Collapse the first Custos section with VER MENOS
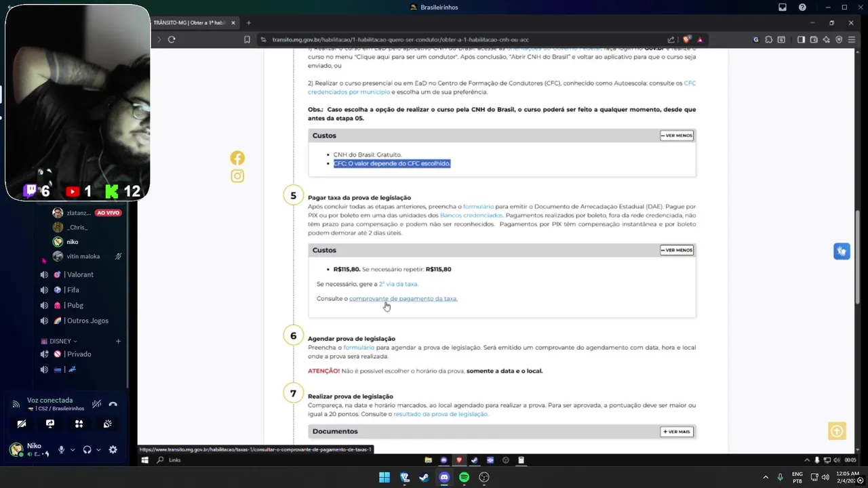This screenshot has height=488, width=868. click(677, 136)
